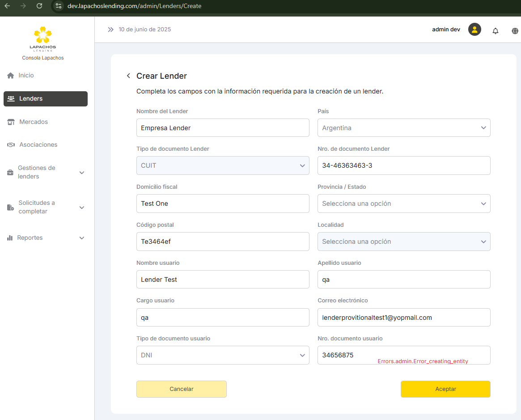Click the back arrow beside Crear Lender
Image resolution: width=521 pixels, height=420 pixels.
point(128,76)
